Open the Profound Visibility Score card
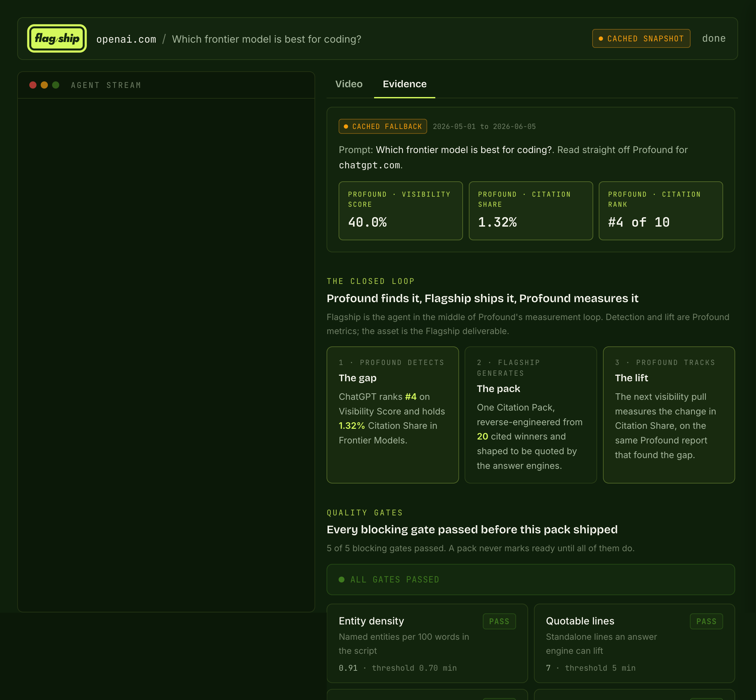756x700 pixels. coord(400,211)
